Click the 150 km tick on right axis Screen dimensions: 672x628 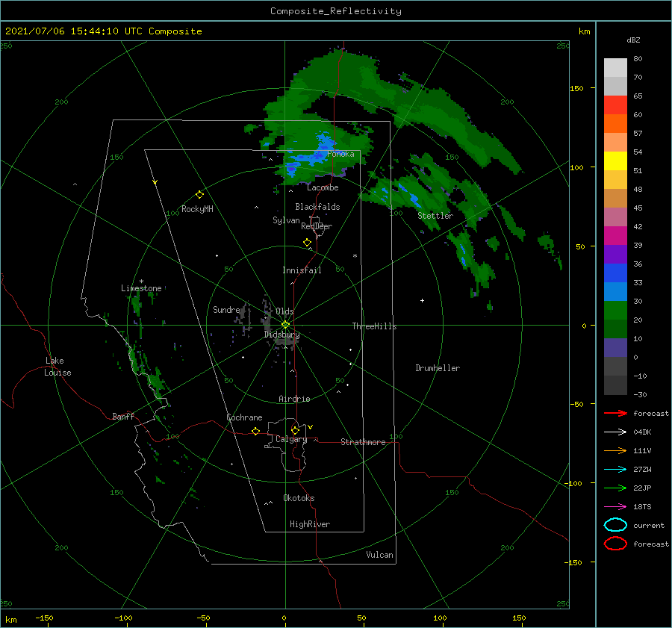(577, 88)
